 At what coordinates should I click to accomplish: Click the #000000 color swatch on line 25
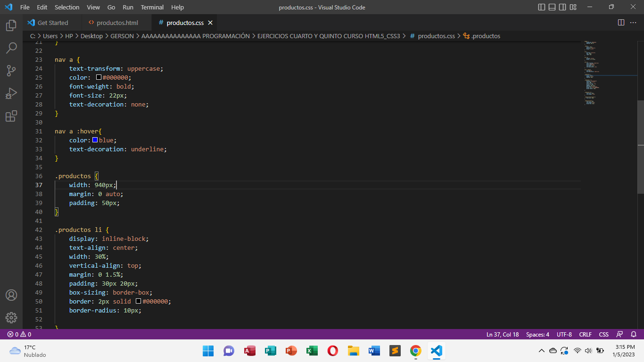coord(99,77)
